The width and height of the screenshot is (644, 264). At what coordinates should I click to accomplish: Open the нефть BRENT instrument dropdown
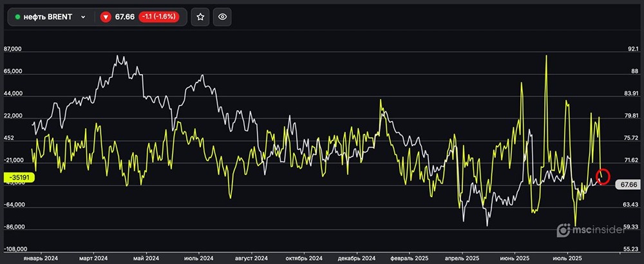[x=50, y=17]
